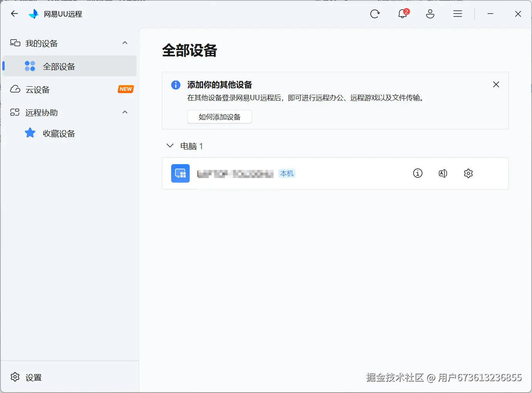Click the 电脑 1 group label
This screenshot has height=393, width=532.
click(192, 146)
